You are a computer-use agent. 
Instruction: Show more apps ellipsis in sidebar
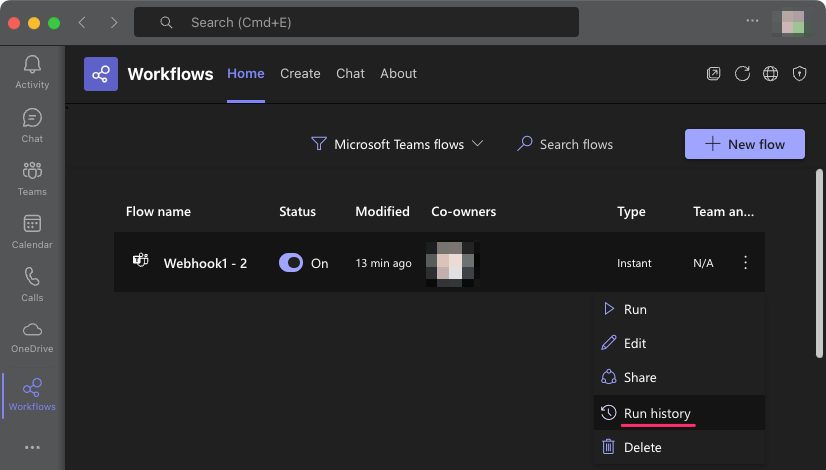click(32, 447)
